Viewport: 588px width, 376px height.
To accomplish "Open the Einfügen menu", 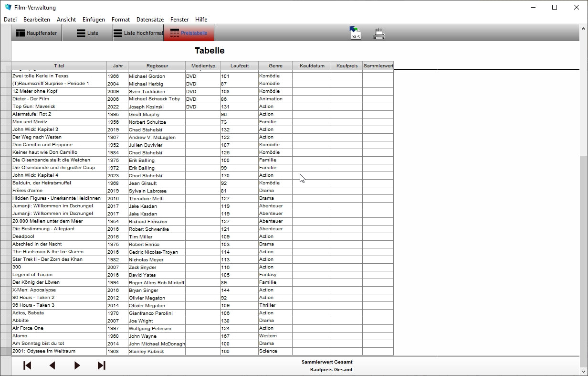I will coord(94,20).
